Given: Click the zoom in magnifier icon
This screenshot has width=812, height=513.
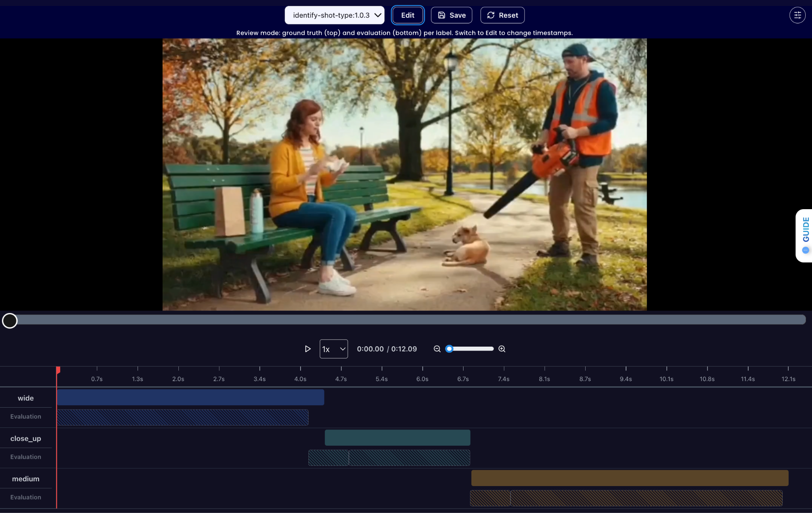Looking at the screenshot, I should click(502, 349).
